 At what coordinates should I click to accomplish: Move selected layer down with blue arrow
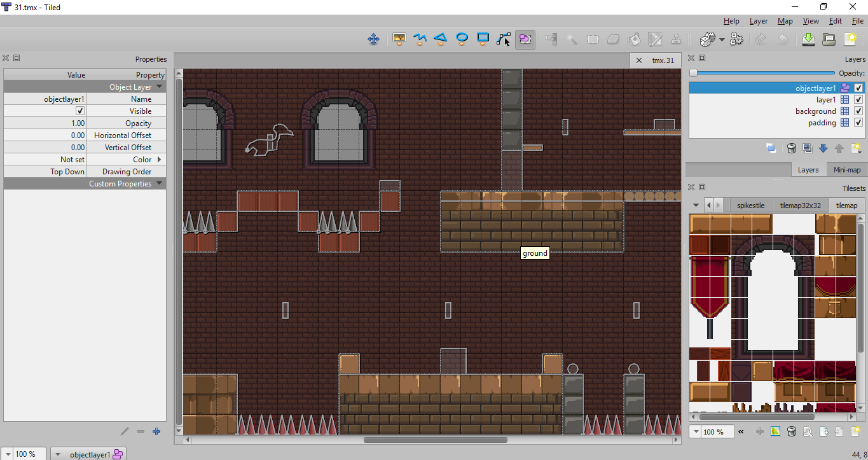823,148
